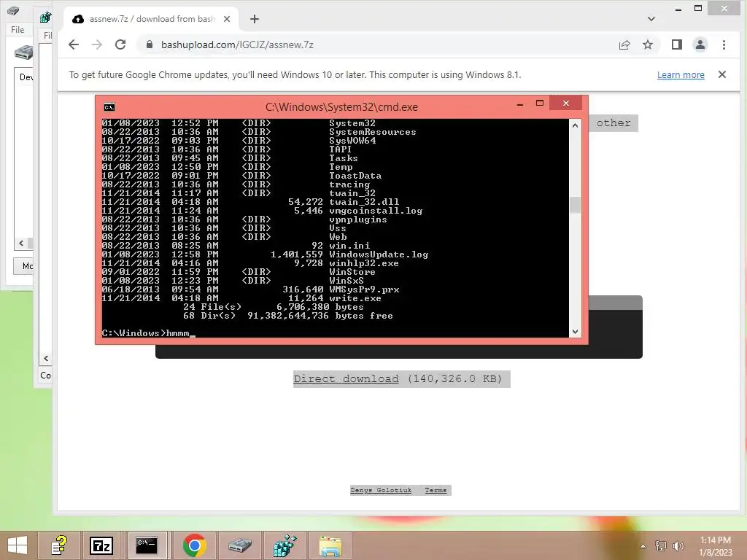Click write.exe entry in cmd
This screenshot has width=747, height=560.
[x=355, y=298]
